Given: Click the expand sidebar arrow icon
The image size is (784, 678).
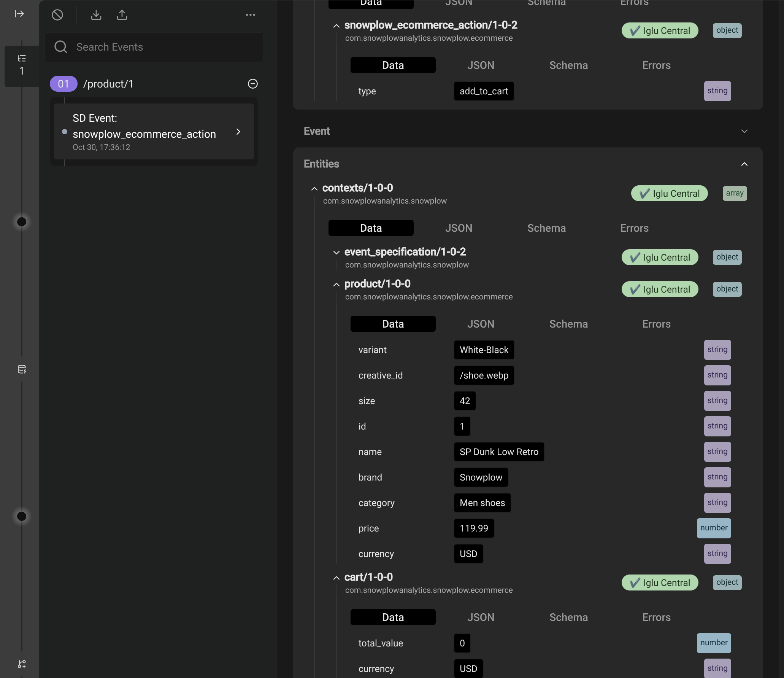Looking at the screenshot, I should (19, 14).
